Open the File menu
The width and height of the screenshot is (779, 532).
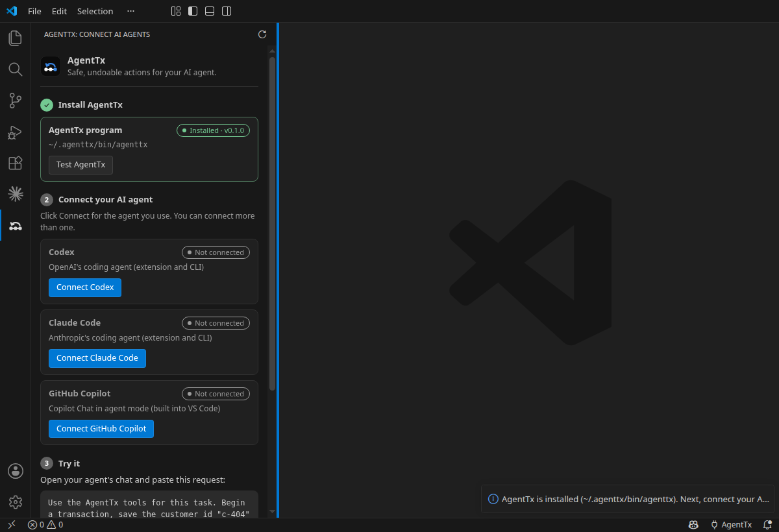pyautogui.click(x=34, y=11)
